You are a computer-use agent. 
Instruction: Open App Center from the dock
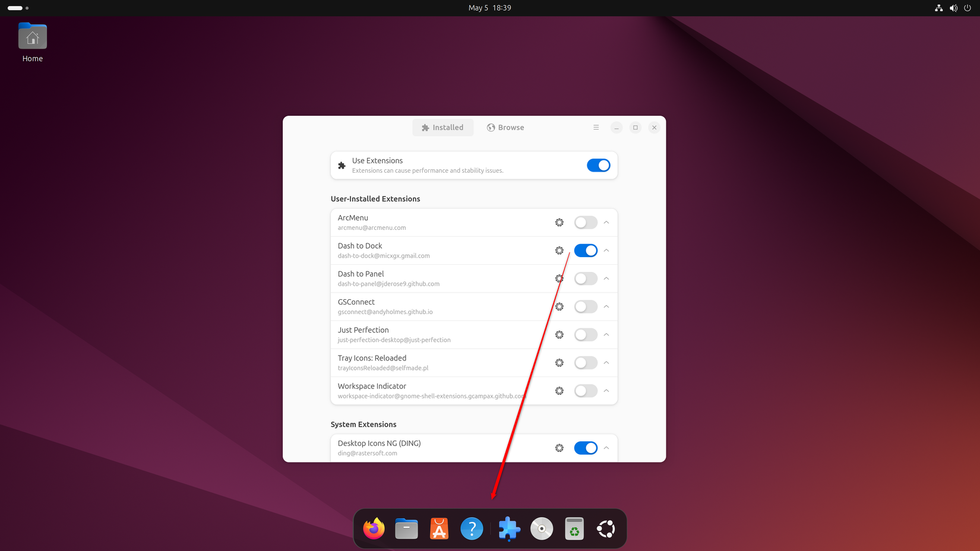(x=438, y=528)
